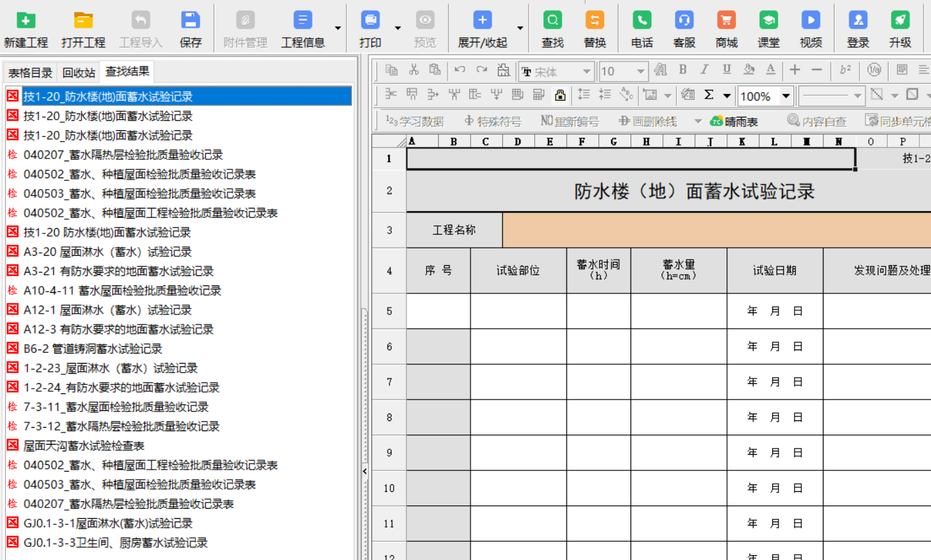This screenshot has width=931, height=560.
Task: Open the 晴雨表 weather table
Action: click(x=734, y=121)
